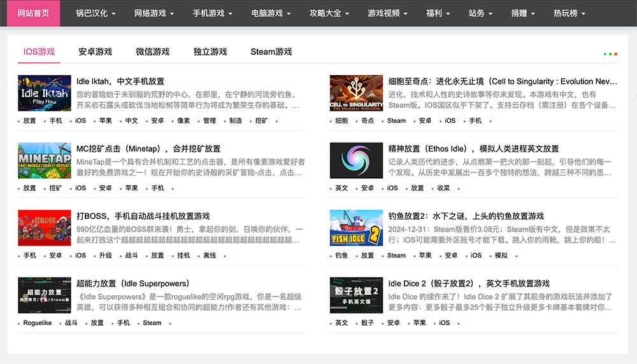Click the 收菜 tag under Ethos Idle
The height and width of the screenshot is (364, 637).
click(x=443, y=188)
